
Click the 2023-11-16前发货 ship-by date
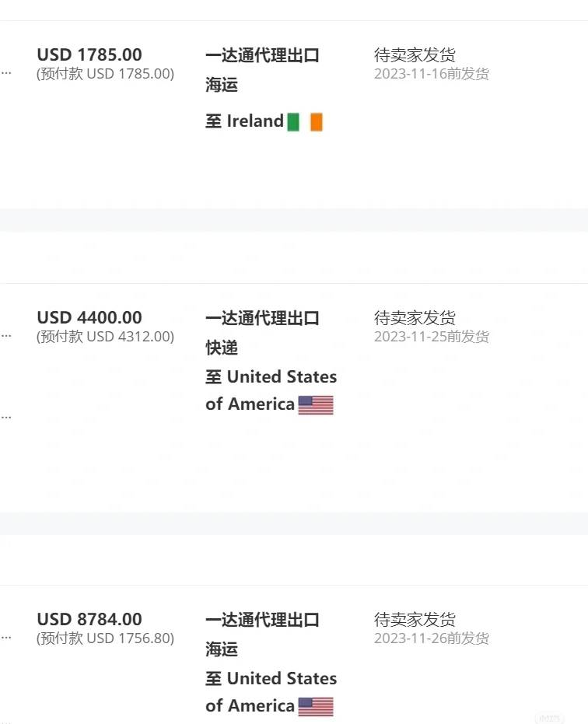[432, 73]
